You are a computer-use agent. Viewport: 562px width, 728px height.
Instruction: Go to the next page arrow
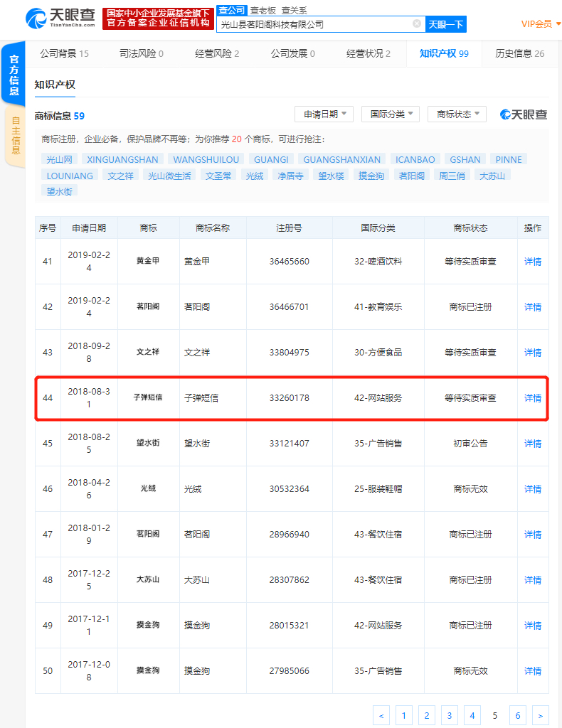(x=540, y=715)
